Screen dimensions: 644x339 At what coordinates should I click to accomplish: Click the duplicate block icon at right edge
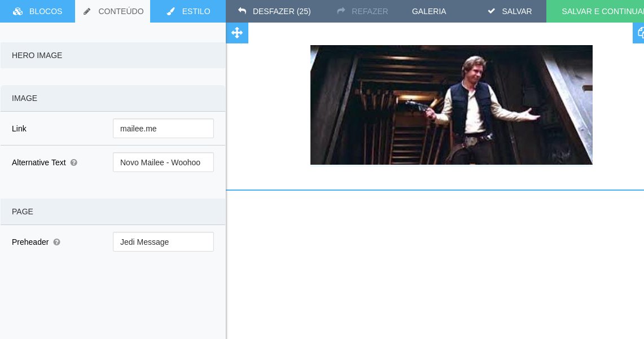tap(639, 33)
